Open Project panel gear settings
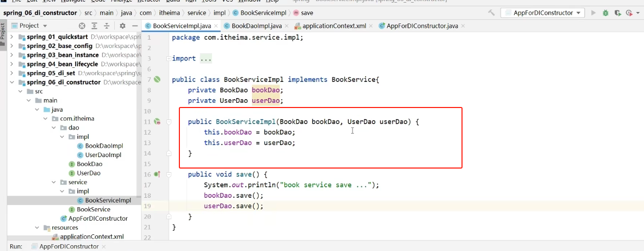 (123, 26)
